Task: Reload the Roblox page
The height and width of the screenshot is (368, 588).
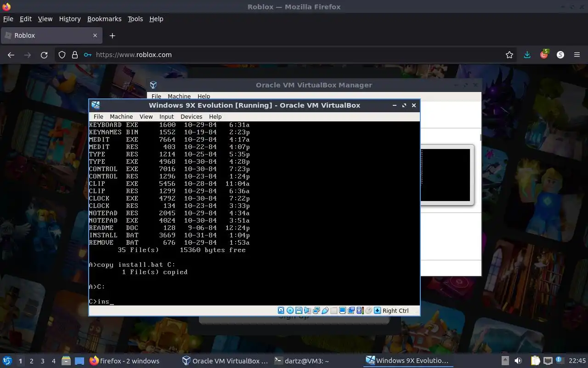Action: (x=44, y=55)
